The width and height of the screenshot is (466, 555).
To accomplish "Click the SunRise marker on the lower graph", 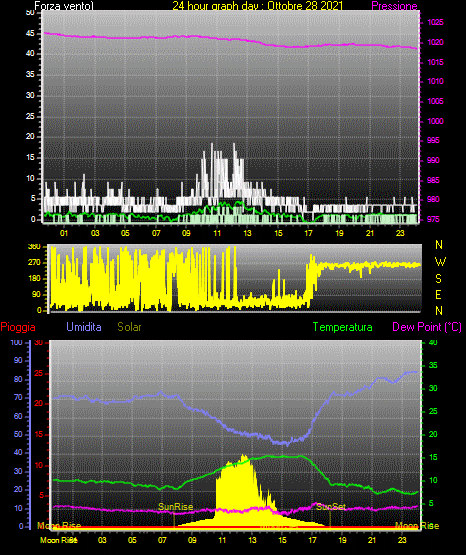I will 176,507.
